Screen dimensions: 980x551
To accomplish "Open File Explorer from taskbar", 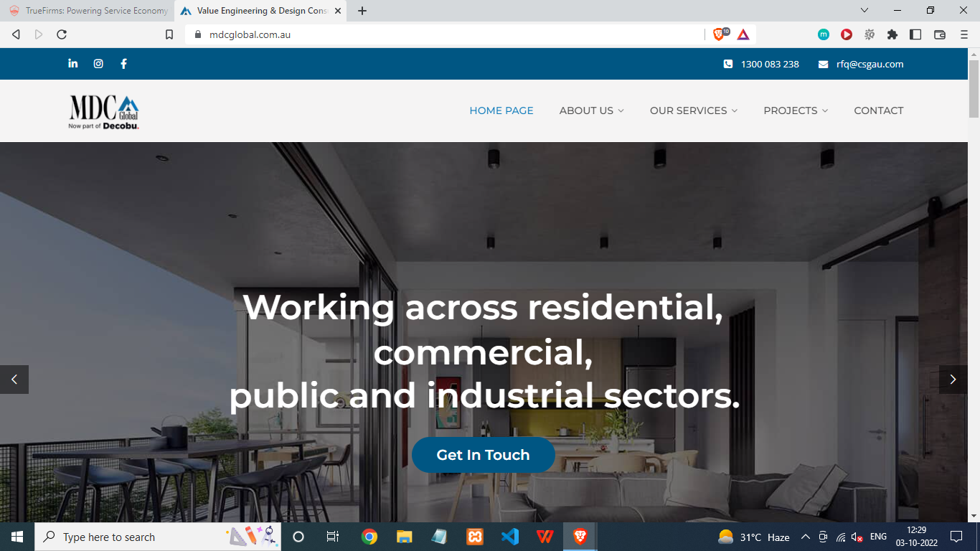I will point(405,537).
